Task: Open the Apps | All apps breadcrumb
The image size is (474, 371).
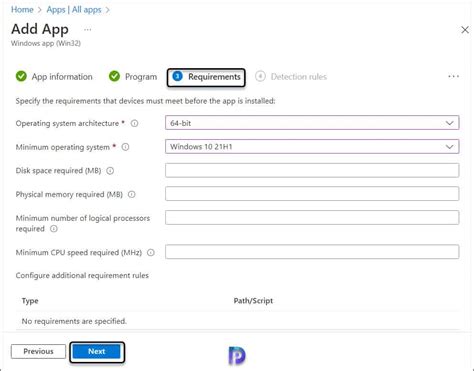Action: [74, 10]
